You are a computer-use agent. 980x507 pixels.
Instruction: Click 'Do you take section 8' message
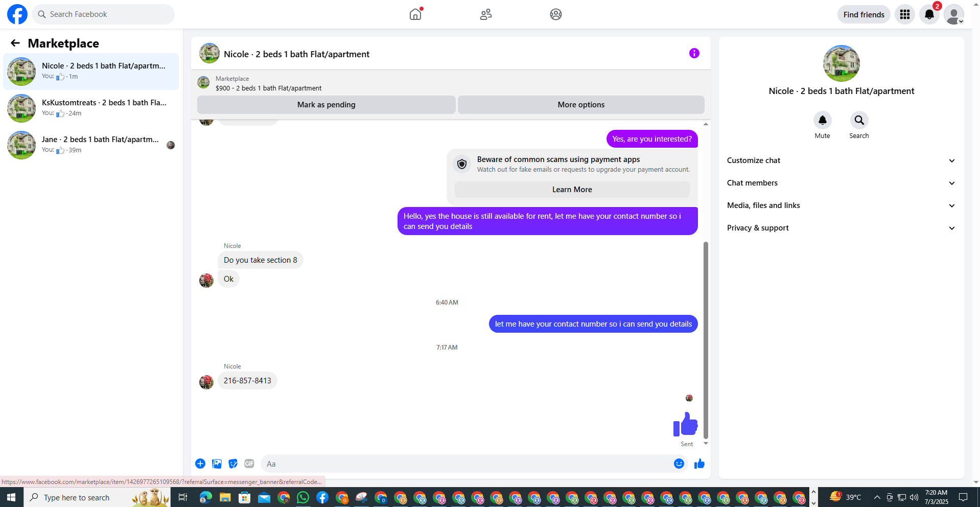[x=260, y=260]
